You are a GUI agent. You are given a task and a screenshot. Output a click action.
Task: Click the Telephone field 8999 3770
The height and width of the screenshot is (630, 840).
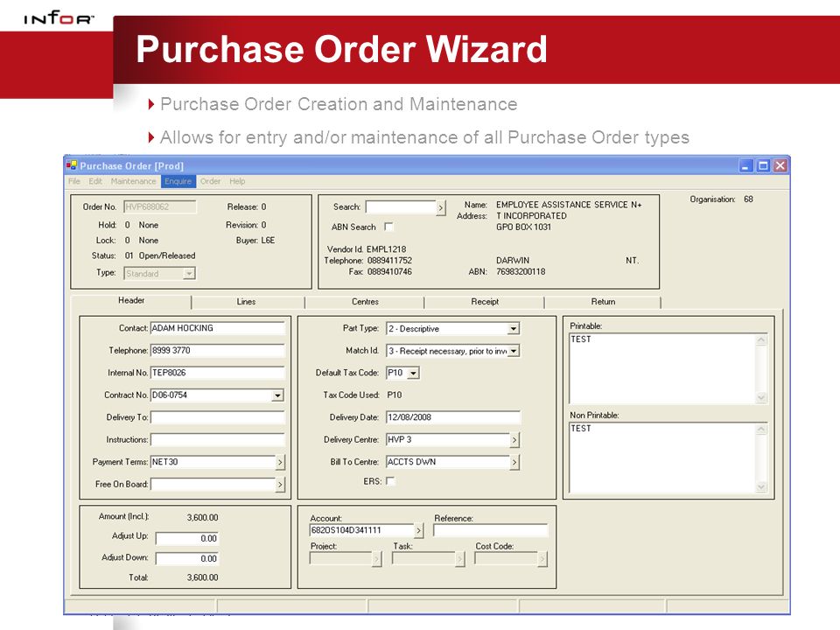pyautogui.click(x=218, y=350)
